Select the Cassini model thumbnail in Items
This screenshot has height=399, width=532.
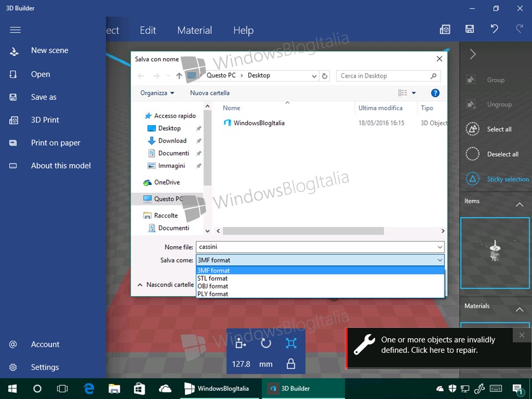[495, 253]
